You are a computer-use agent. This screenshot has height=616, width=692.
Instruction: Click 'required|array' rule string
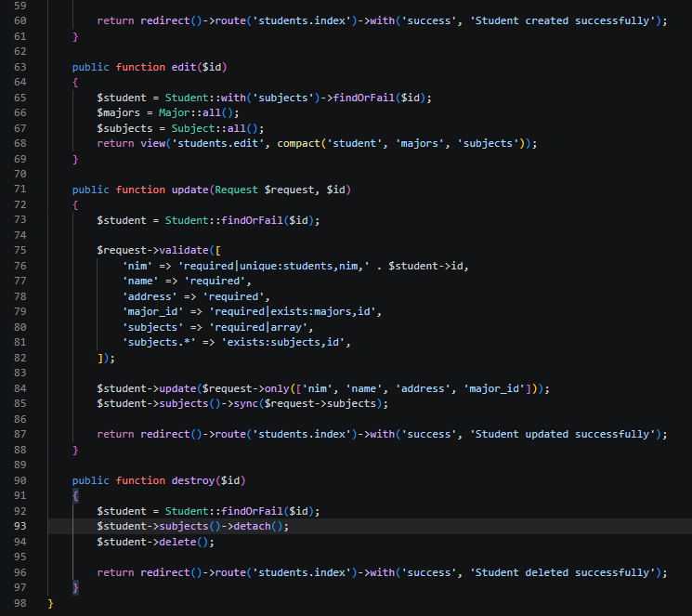click(x=258, y=327)
